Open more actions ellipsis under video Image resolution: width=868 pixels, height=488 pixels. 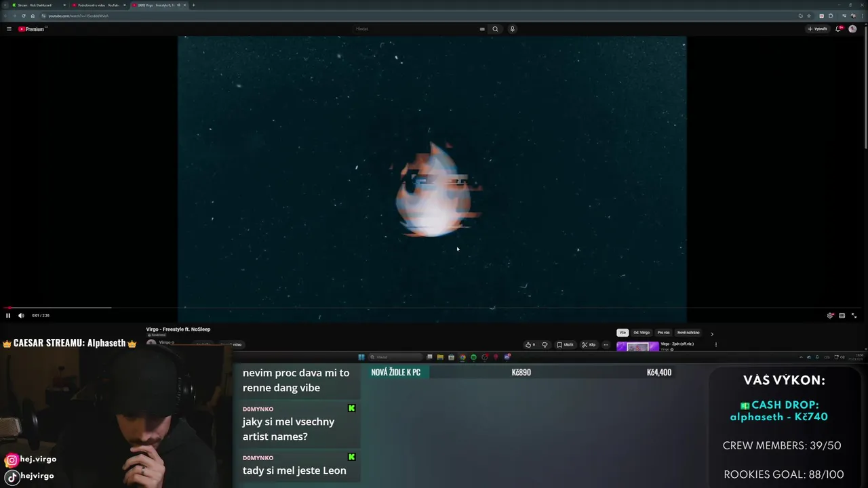(606, 344)
